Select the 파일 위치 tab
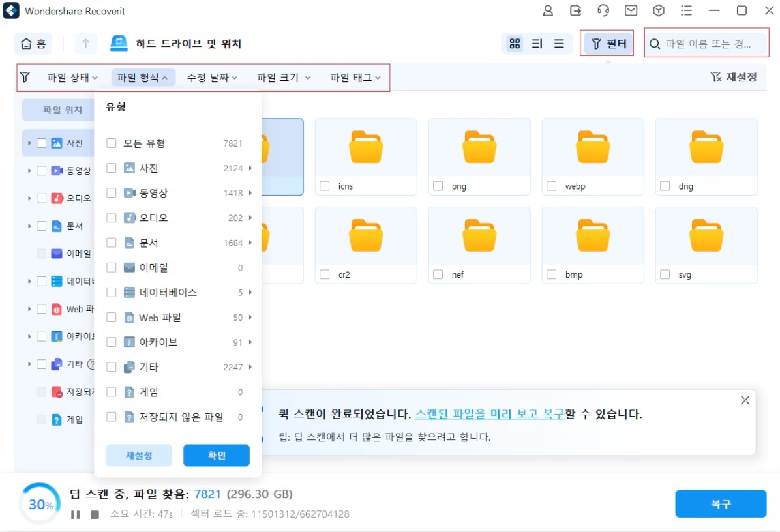This screenshot has height=532, width=780. tap(63, 110)
